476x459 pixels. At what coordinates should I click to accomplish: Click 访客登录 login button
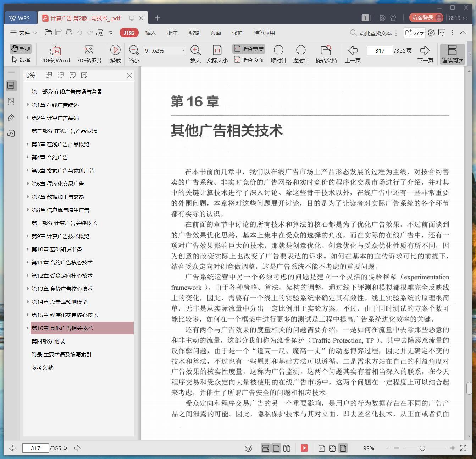pos(426,17)
